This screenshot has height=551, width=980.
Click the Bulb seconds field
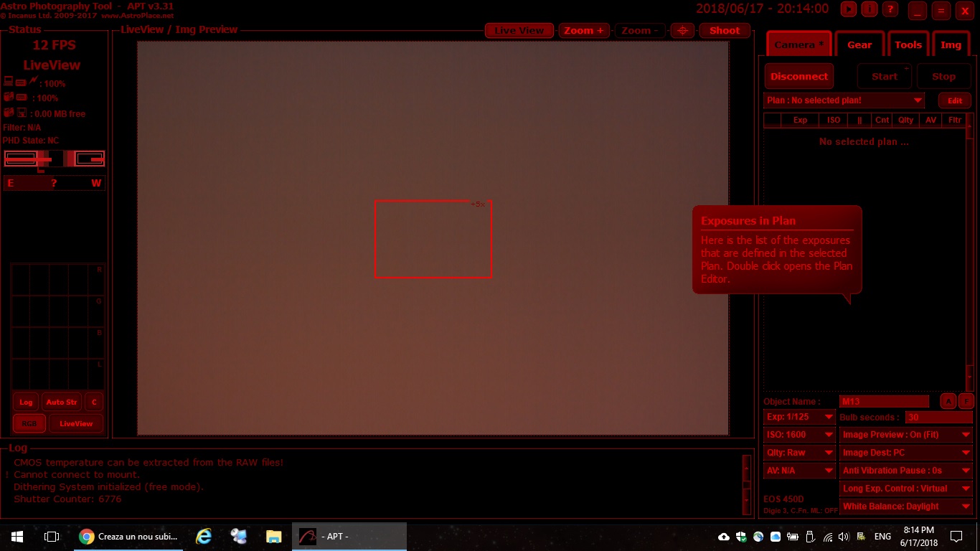(939, 417)
